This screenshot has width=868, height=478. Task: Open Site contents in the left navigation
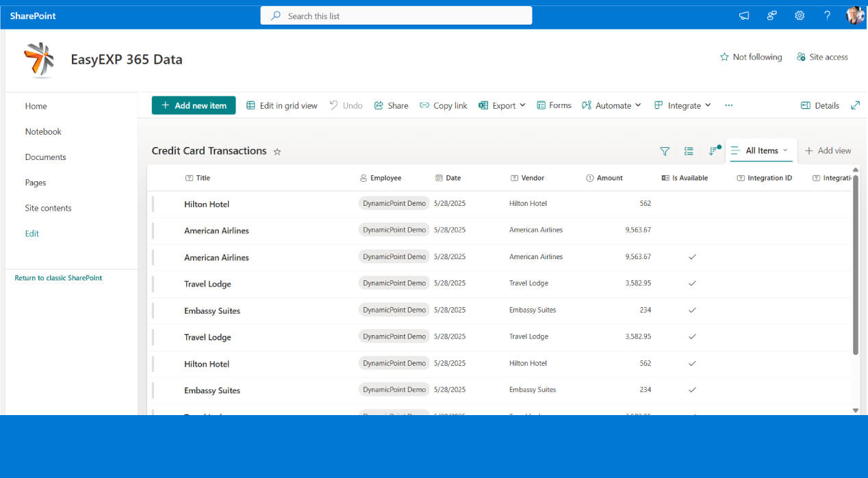[49, 208]
